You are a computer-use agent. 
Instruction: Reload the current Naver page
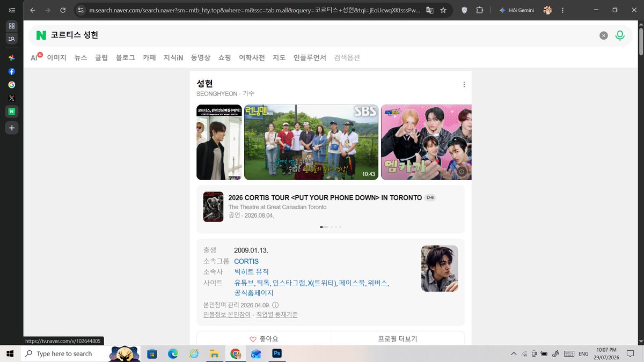click(x=63, y=10)
